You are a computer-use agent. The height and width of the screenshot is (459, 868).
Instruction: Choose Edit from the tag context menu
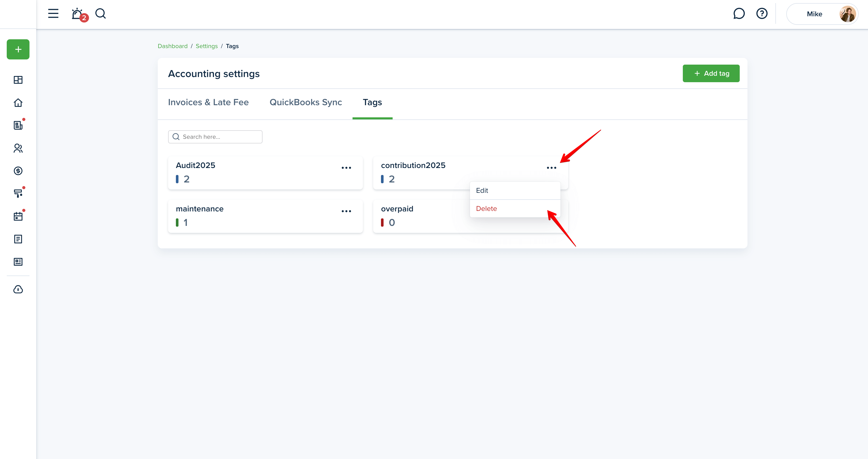(515, 190)
